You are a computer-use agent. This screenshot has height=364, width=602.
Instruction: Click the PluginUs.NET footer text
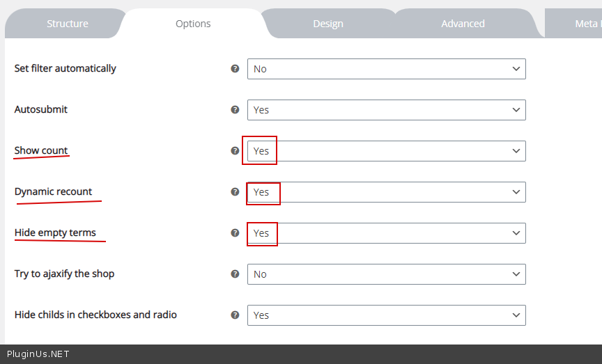coord(38,354)
